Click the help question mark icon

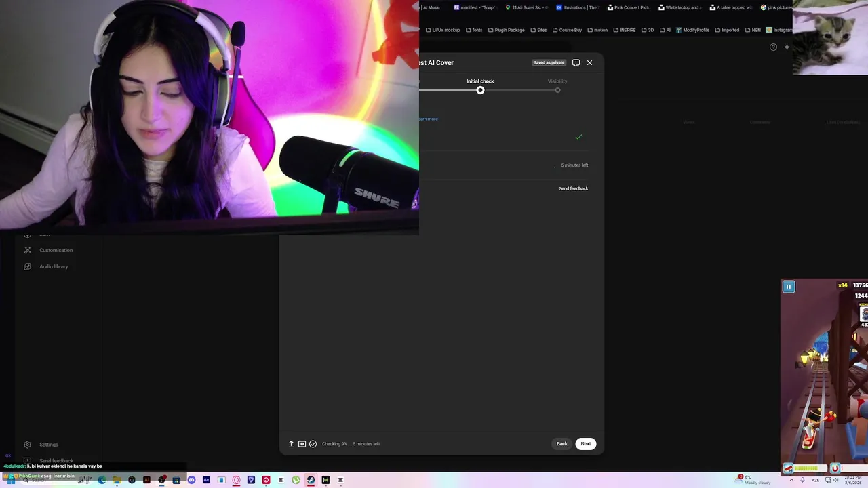pos(773,47)
